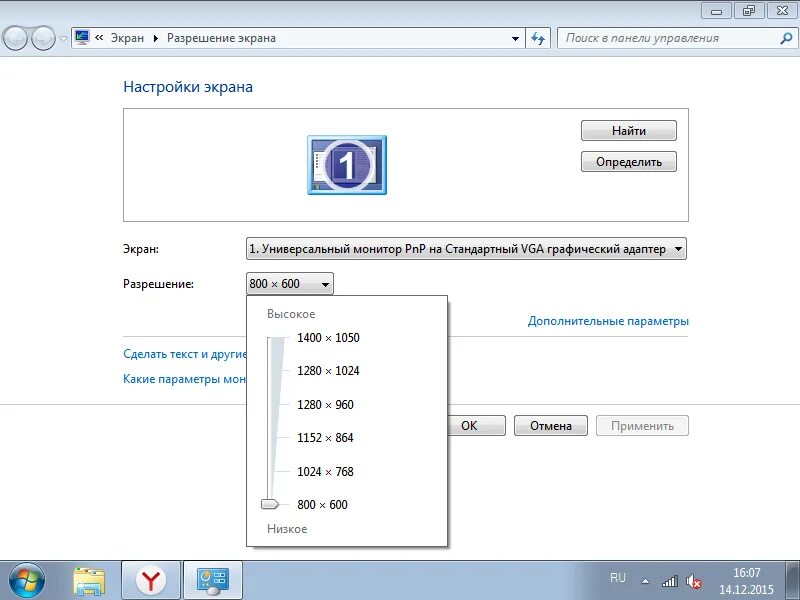The width and height of the screenshot is (800, 600).
Task: Click the search magnifier icon
Action: click(x=786, y=38)
